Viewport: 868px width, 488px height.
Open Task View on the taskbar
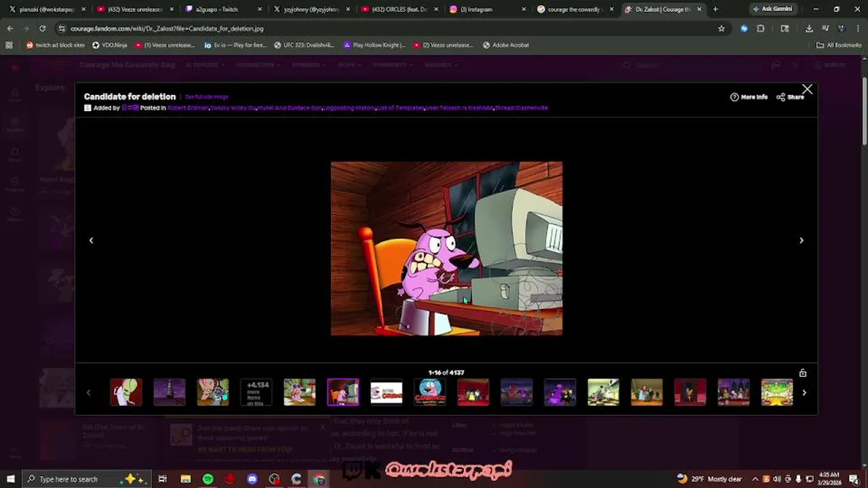(163, 479)
